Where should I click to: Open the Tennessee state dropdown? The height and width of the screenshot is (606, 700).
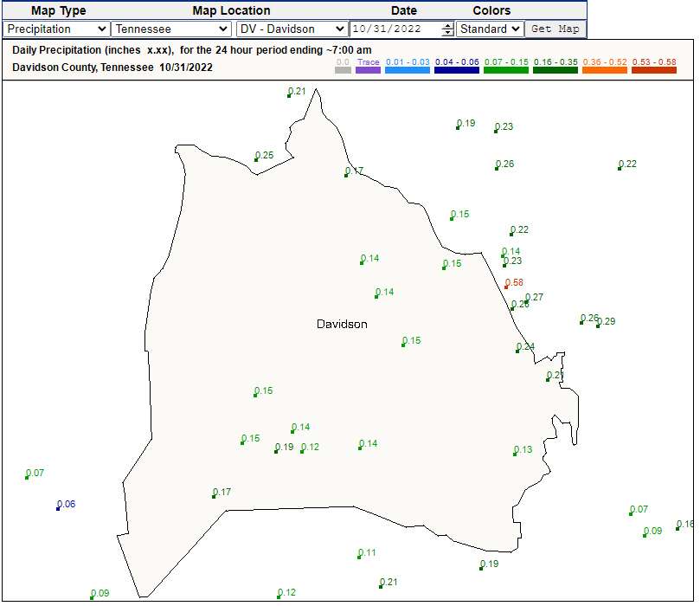(x=171, y=29)
